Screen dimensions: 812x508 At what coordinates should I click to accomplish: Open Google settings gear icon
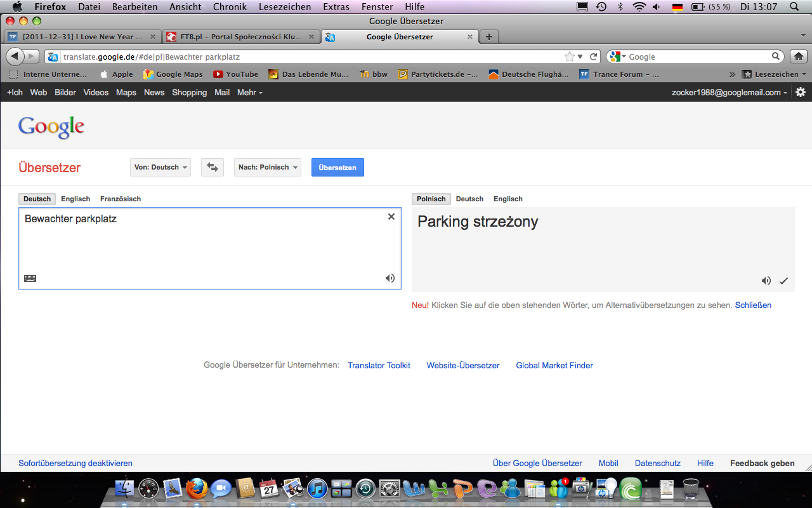801,92
